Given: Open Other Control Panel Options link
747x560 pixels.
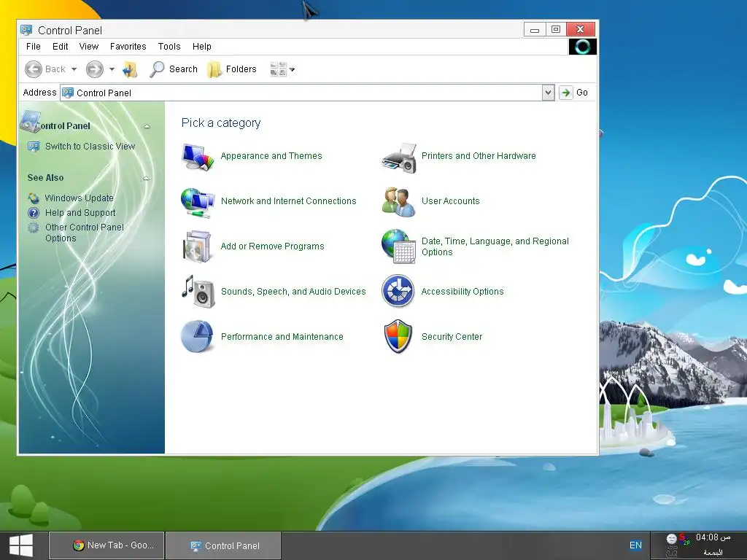Looking at the screenshot, I should pyautogui.click(x=85, y=233).
